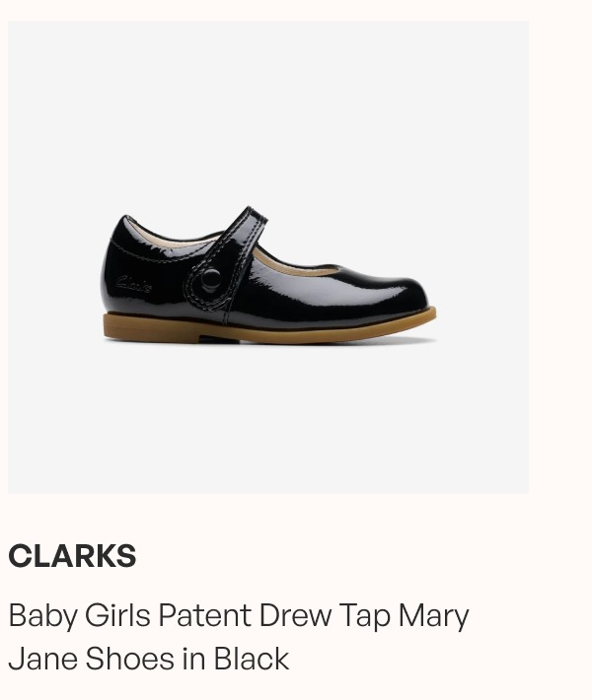This screenshot has width=592, height=700.
Task: Click the empty grey area above the shoe
Action: pos(268,111)
